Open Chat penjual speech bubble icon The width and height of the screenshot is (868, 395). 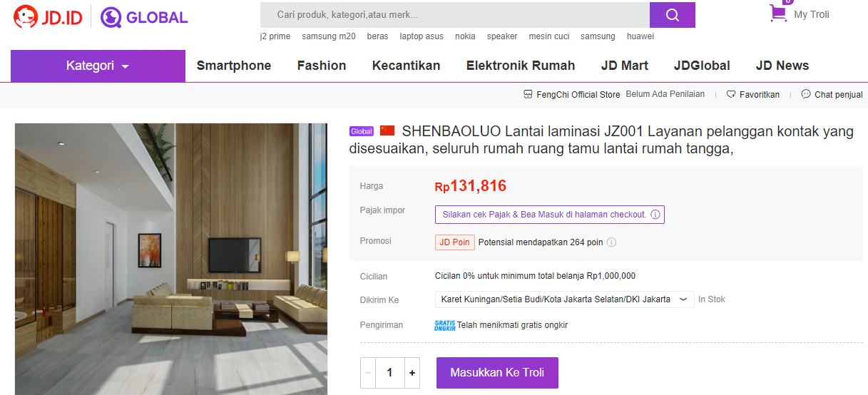[806, 94]
